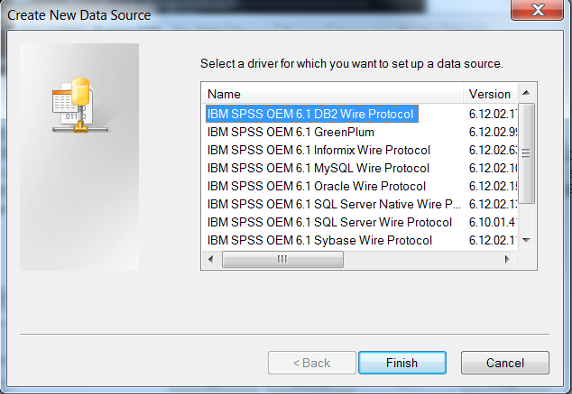Close the Create New Data Source dialog
Viewport: 572px width, 394px height.
[538, 10]
